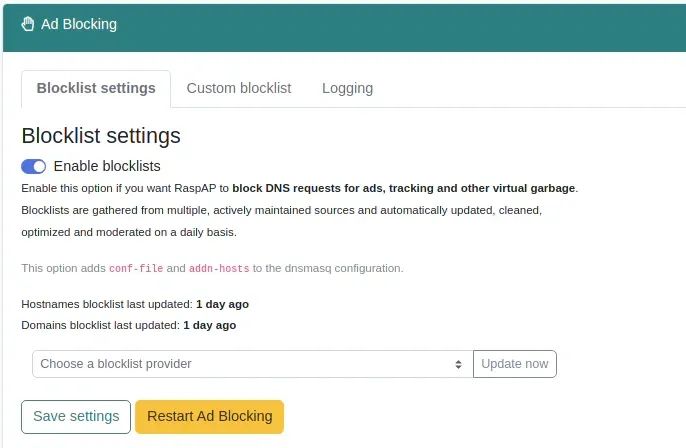Click the bold block DNS requests text
686x448 pixels.
[404, 188]
